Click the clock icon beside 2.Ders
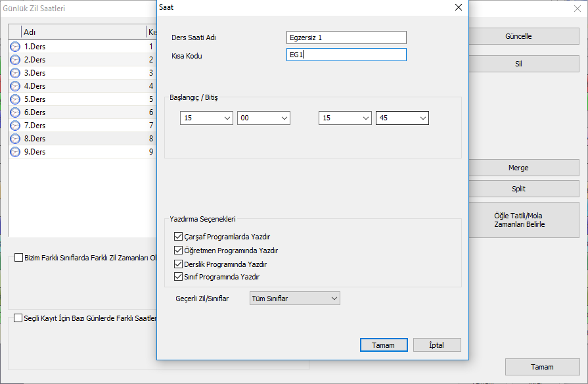The height and width of the screenshot is (384, 588). (15, 60)
